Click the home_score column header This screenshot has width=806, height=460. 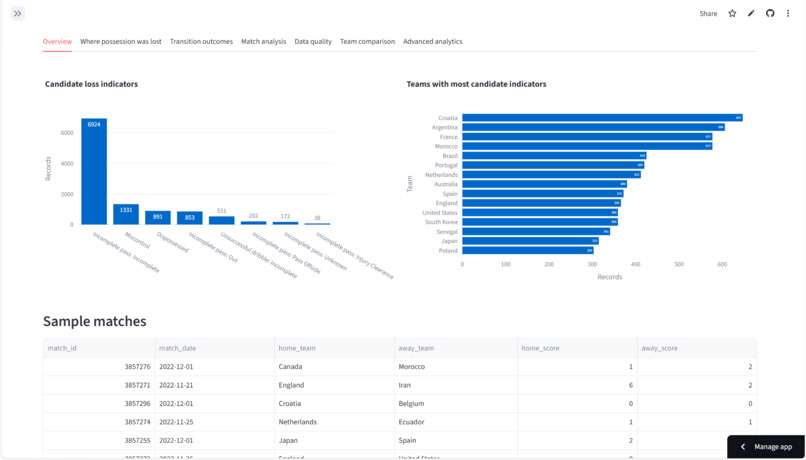pos(577,348)
